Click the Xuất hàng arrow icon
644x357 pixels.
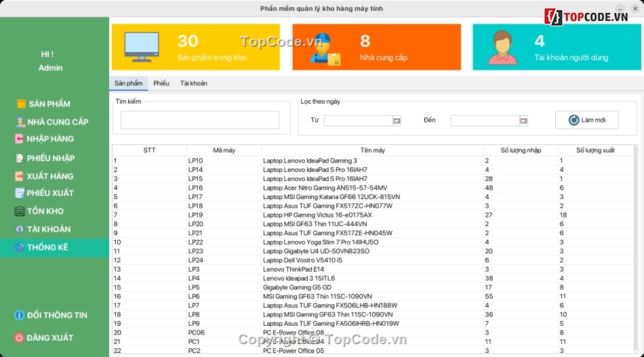point(19,176)
